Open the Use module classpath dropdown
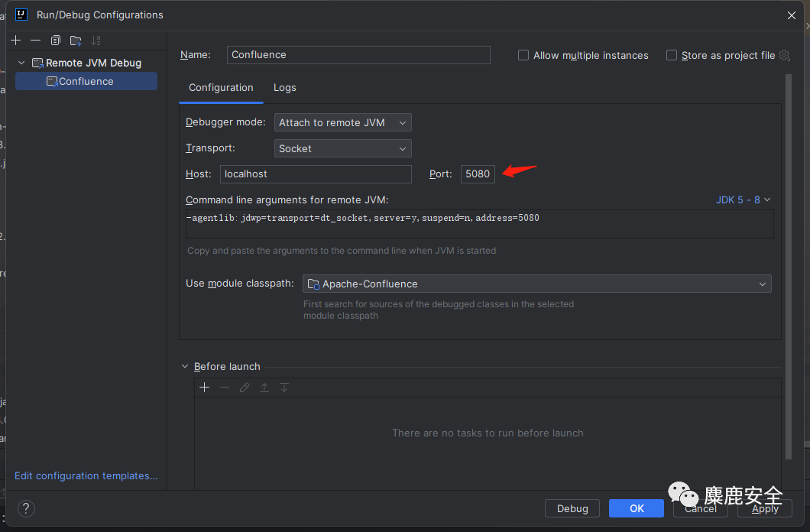The width and height of the screenshot is (810, 532). coord(536,284)
